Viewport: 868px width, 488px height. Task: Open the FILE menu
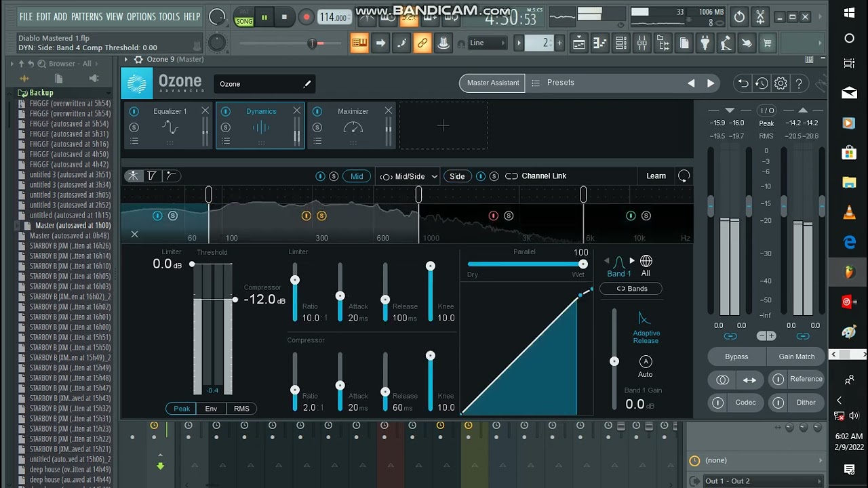[26, 16]
